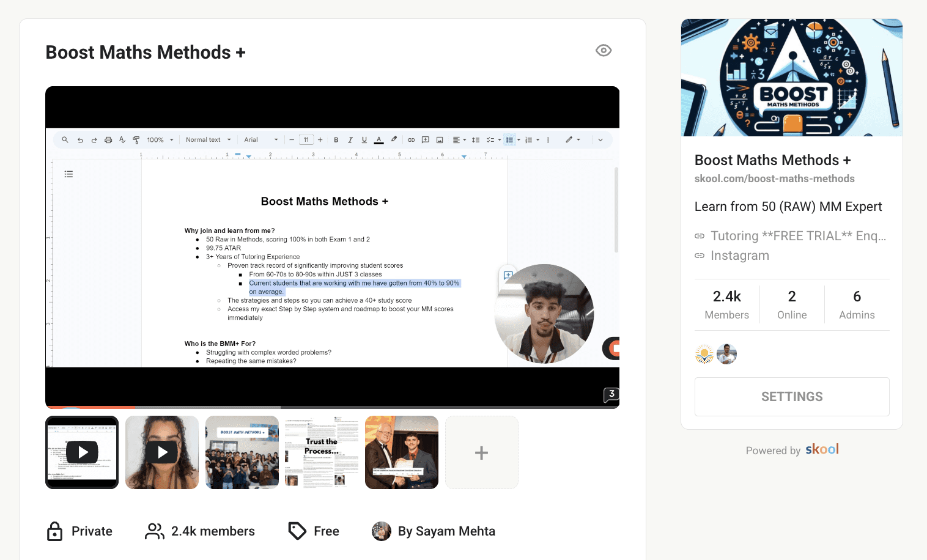Click increase font size plus in video toolbar

point(320,140)
